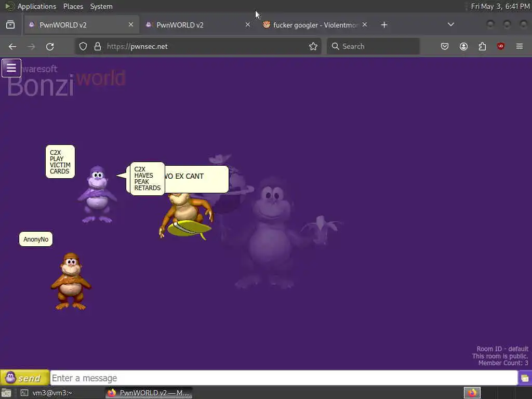Open the BonziWorld hamburger menu
Image resolution: width=532 pixels, height=399 pixels.
[11, 68]
